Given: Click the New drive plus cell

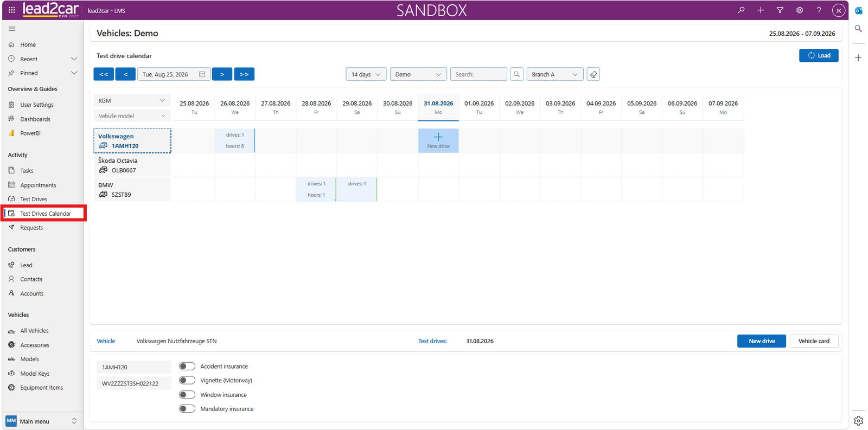Looking at the screenshot, I should (438, 140).
